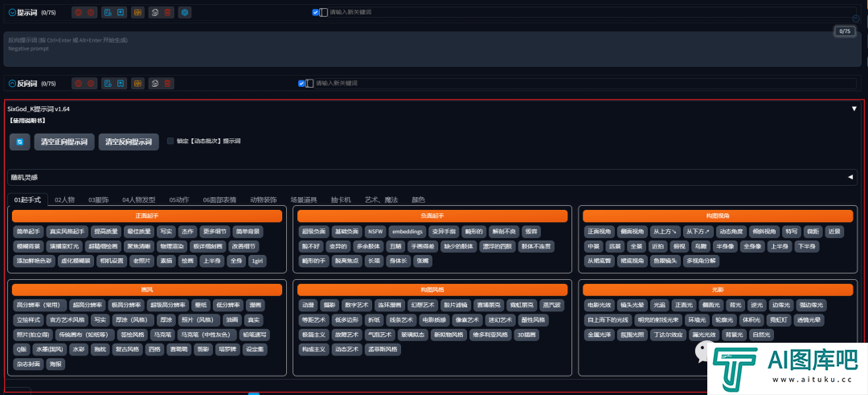Click the 清空正向提示词 button
The image size is (868, 395).
point(64,142)
